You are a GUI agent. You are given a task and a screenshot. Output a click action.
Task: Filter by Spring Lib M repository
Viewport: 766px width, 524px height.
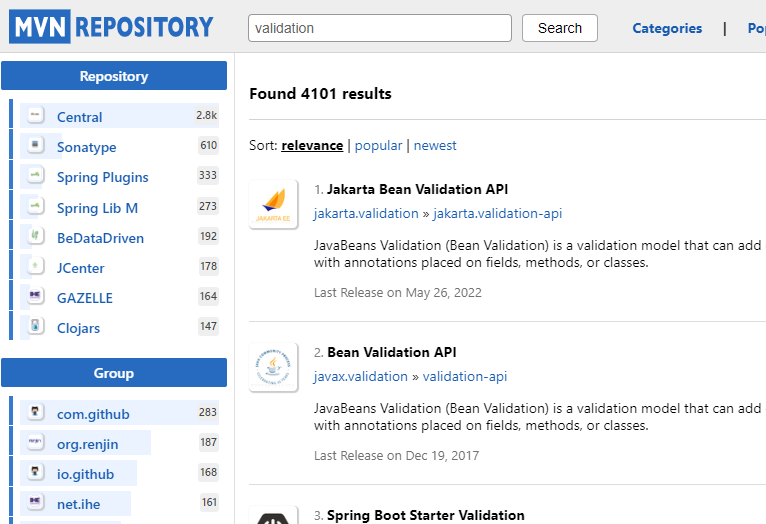click(97, 208)
